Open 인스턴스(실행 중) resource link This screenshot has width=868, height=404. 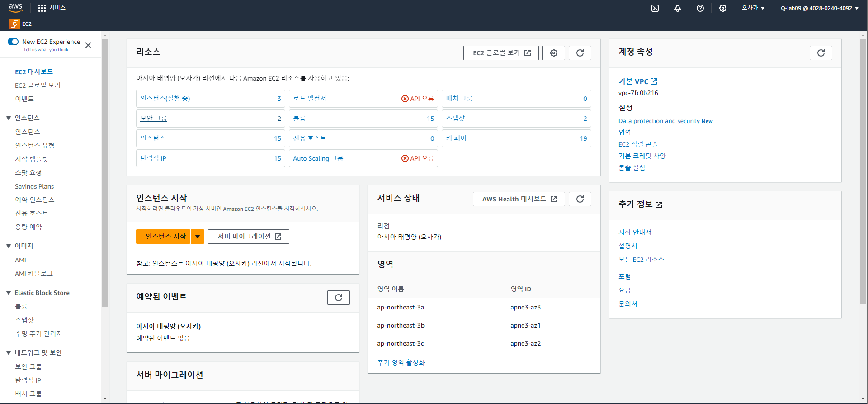click(165, 99)
